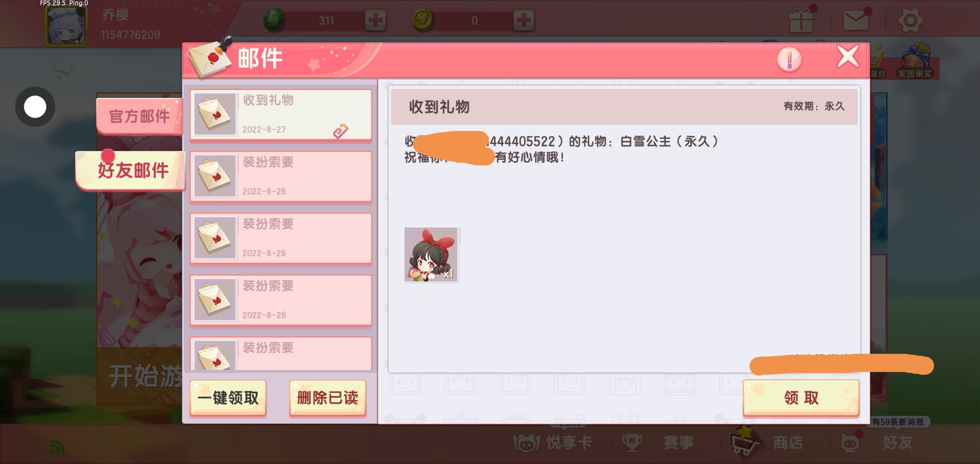Switch to the 官方邮件 tab
The height and width of the screenshot is (464, 980).
[x=139, y=116]
